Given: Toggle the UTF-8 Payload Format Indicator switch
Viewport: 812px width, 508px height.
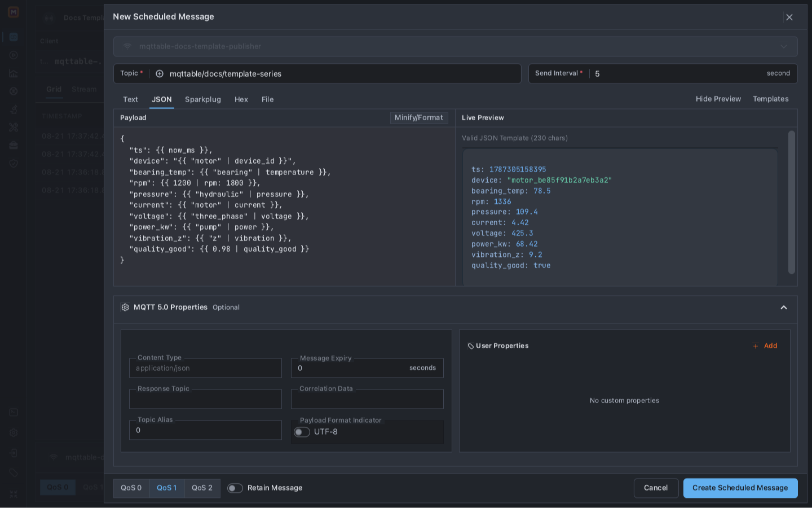Looking at the screenshot, I should click(x=302, y=432).
